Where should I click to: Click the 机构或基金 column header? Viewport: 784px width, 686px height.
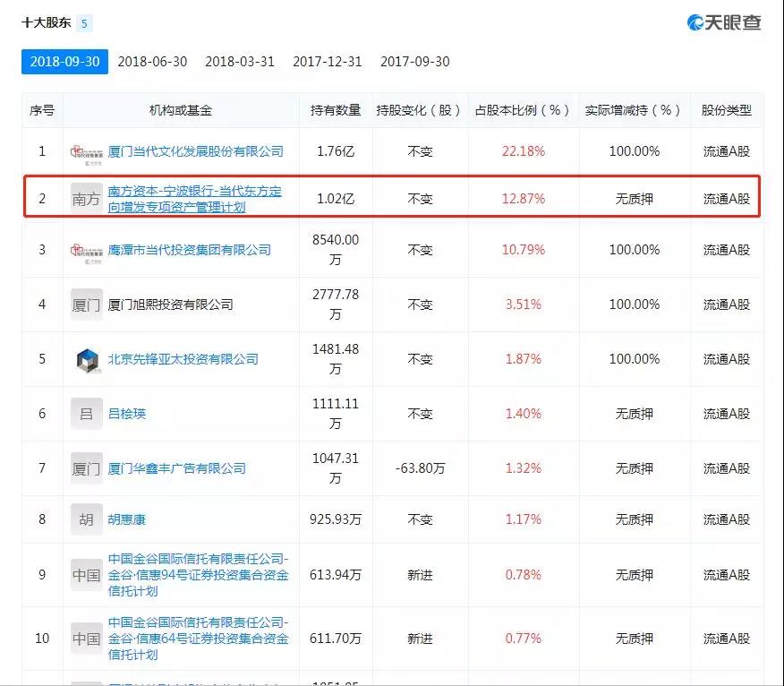click(181, 110)
